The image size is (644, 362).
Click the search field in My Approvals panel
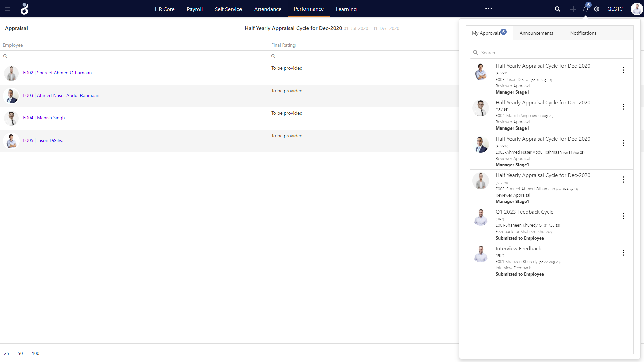click(x=551, y=53)
